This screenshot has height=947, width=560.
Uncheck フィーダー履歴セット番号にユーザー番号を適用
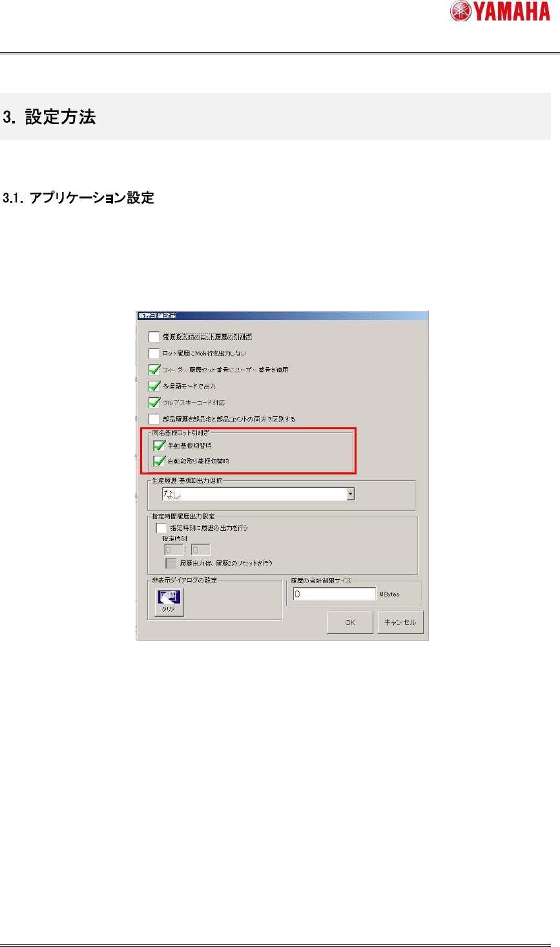[x=154, y=370]
